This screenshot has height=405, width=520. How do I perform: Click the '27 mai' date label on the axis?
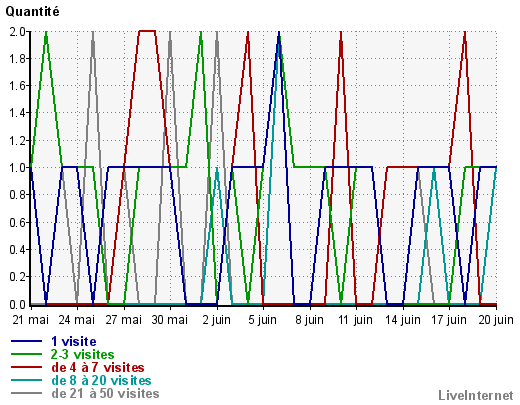[x=124, y=320]
